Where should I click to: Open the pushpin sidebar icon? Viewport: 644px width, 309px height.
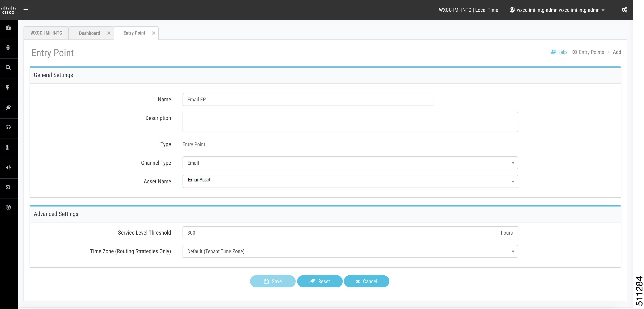pyautogui.click(x=8, y=87)
